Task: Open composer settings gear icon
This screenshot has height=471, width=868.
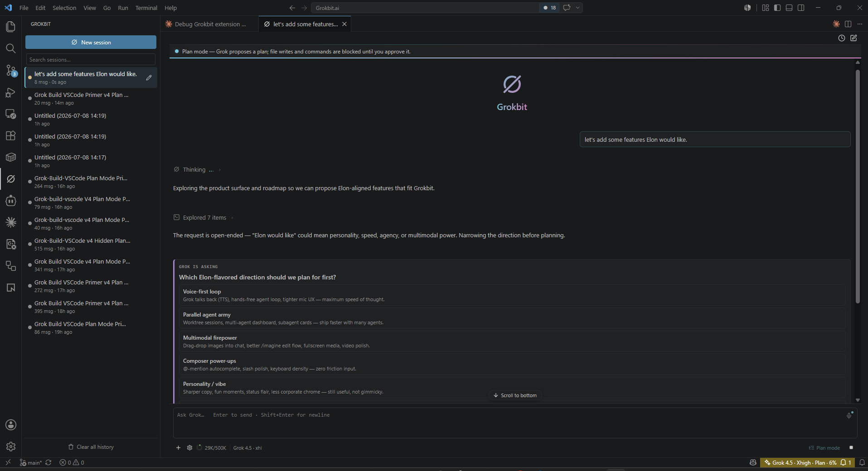Action: click(x=189, y=448)
